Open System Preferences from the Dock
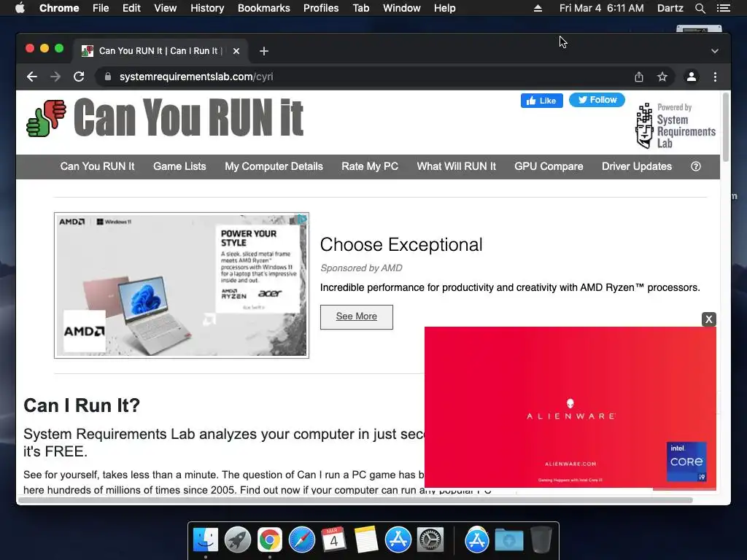 click(x=430, y=540)
